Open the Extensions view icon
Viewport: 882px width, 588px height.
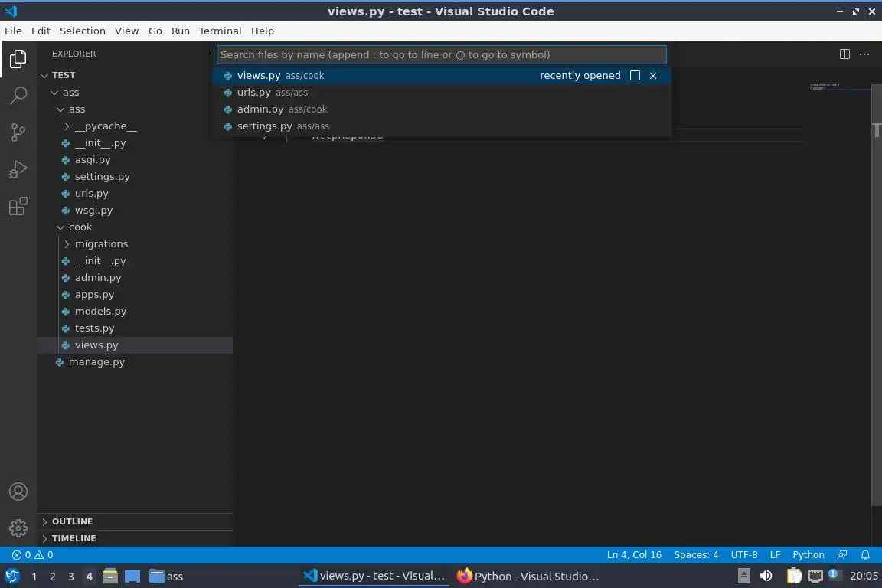click(x=18, y=207)
